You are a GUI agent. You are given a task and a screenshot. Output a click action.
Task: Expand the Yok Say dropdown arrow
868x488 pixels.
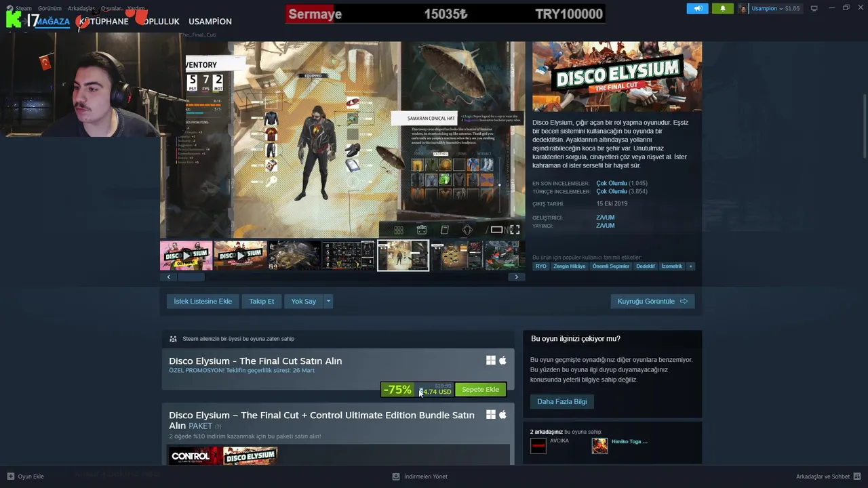[328, 301]
